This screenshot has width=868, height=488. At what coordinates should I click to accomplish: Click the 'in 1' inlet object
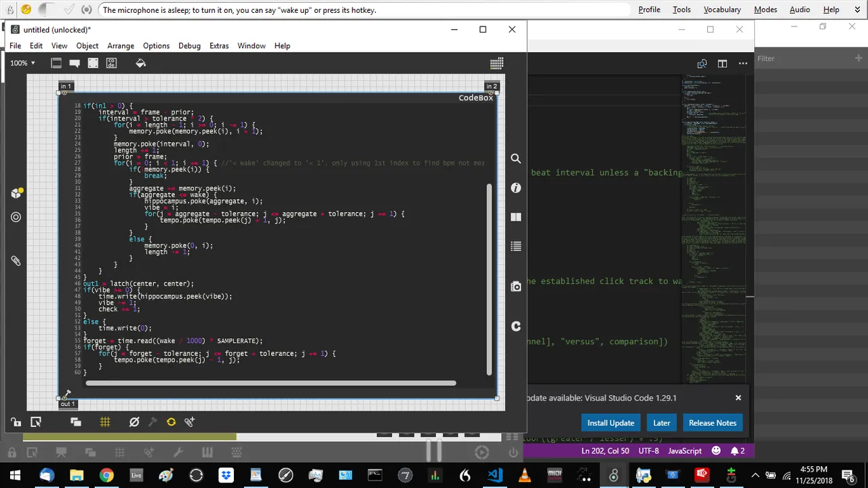(x=66, y=86)
